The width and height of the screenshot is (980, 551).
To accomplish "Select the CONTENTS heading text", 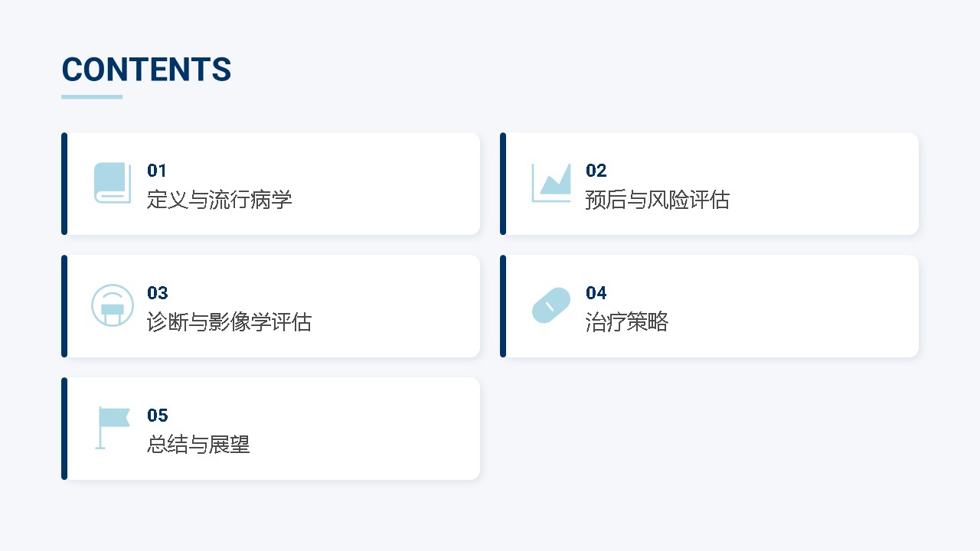I will pyautogui.click(x=146, y=70).
